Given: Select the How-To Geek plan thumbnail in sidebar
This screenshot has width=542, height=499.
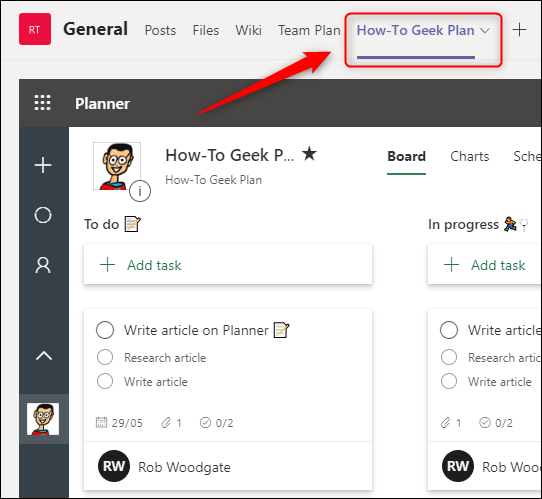Looking at the screenshot, I should pyautogui.click(x=43, y=419).
